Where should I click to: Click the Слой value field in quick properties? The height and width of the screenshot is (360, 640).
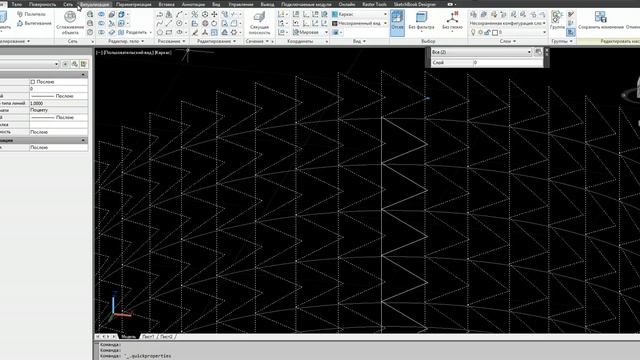(508, 62)
